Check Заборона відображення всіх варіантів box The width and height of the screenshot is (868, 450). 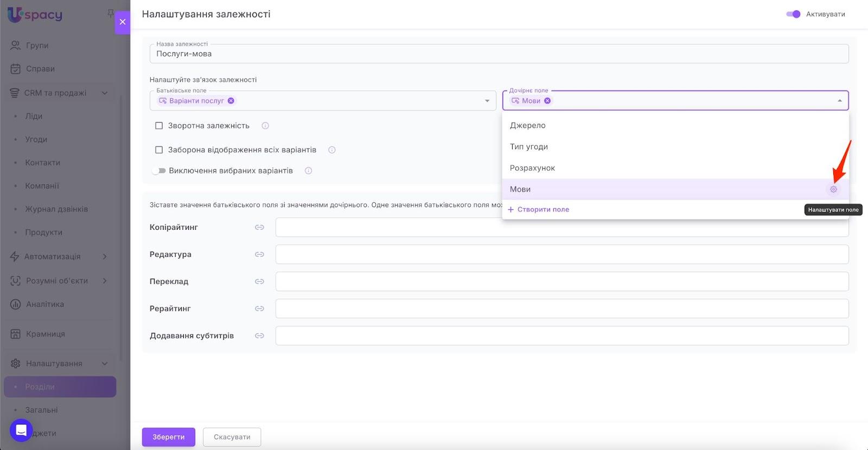click(x=159, y=150)
